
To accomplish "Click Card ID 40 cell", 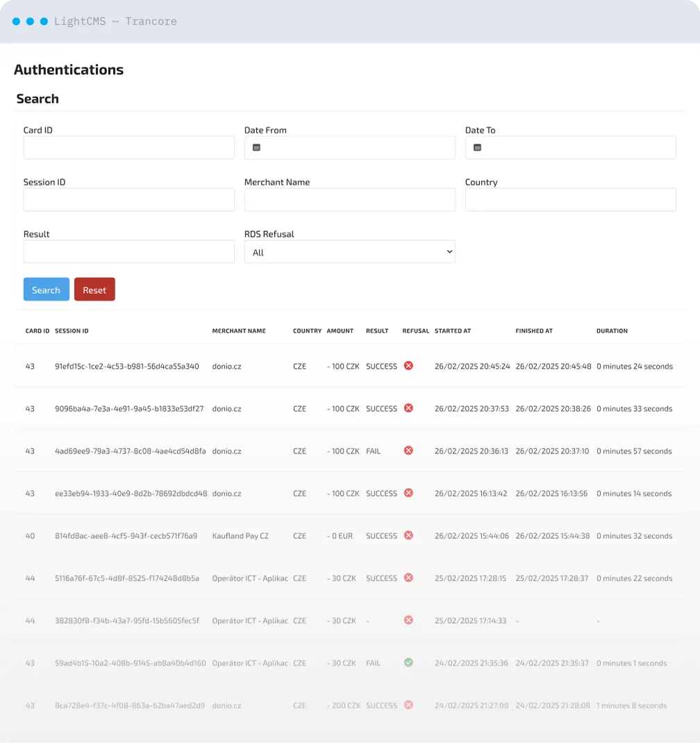I will click(x=30, y=536).
